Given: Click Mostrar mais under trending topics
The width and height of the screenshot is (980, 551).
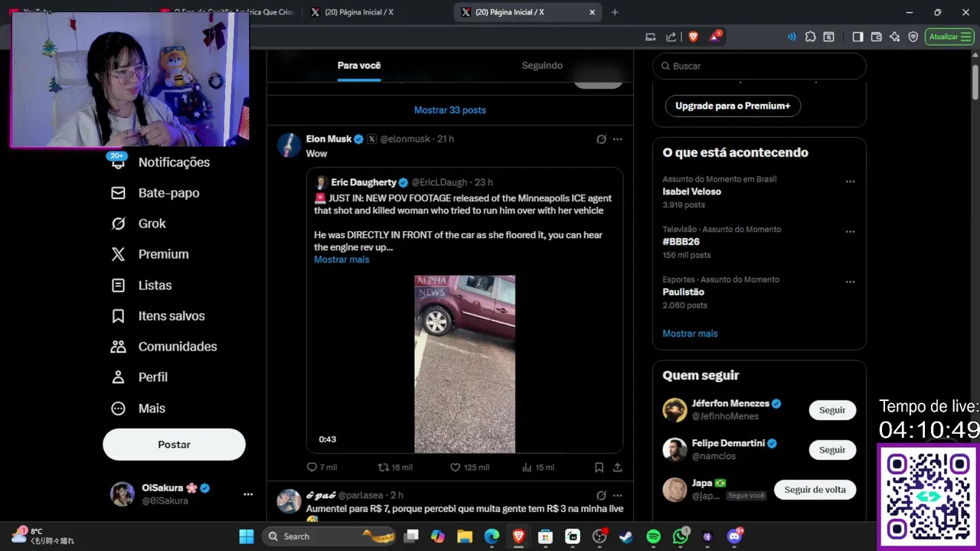Looking at the screenshot, I should pyautogui.click(x=690, y=334).
